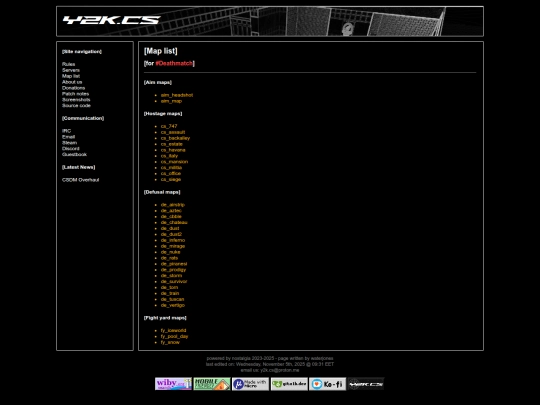Select the de_survivor map
The image size is (540, 405).
tap(174, 281)
